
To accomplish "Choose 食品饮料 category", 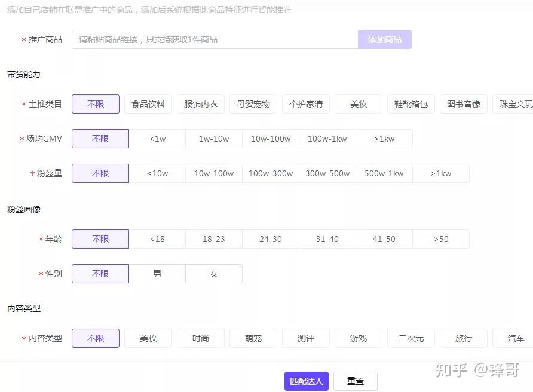I will tap(148, 104).
